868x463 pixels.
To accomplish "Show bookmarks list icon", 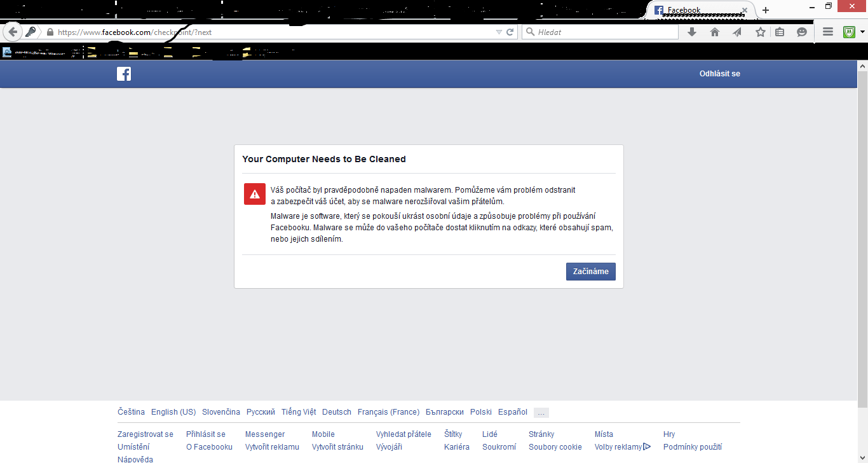I will 780,32.
